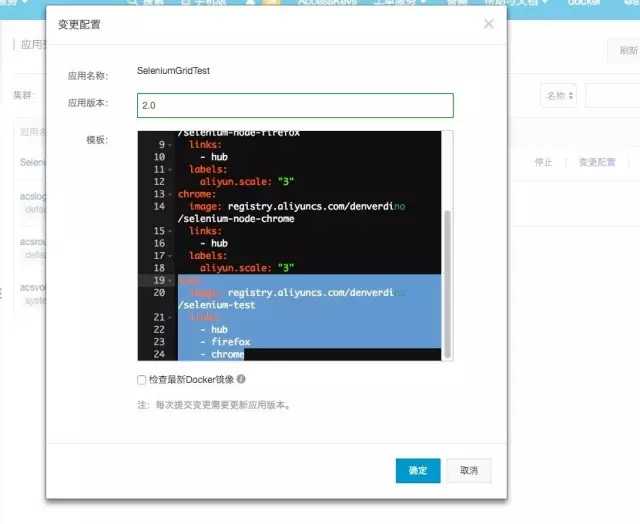Screen dimensions: 640x524
Task: Click the SeleniumGridTest application name
Action: (173, 71)
